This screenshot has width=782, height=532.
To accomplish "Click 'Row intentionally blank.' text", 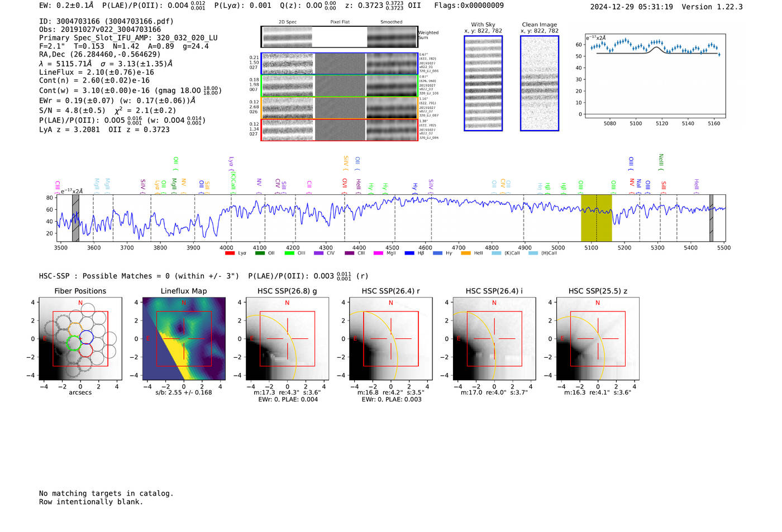I will [x=91, y=502].
